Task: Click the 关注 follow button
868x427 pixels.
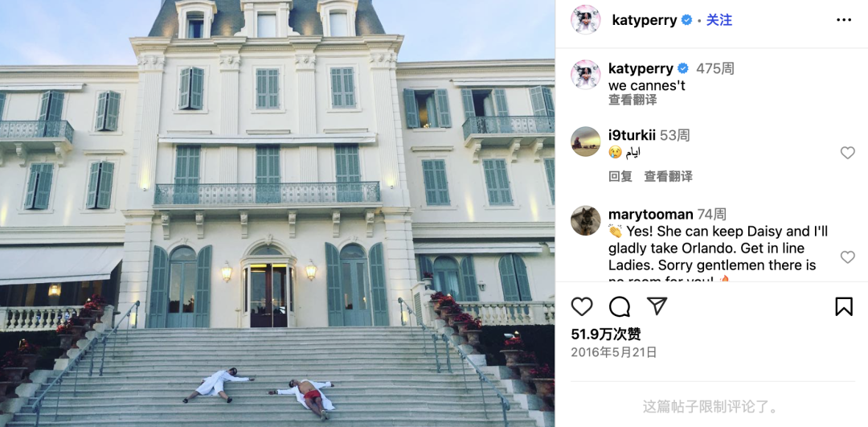Action: point(719,20)
